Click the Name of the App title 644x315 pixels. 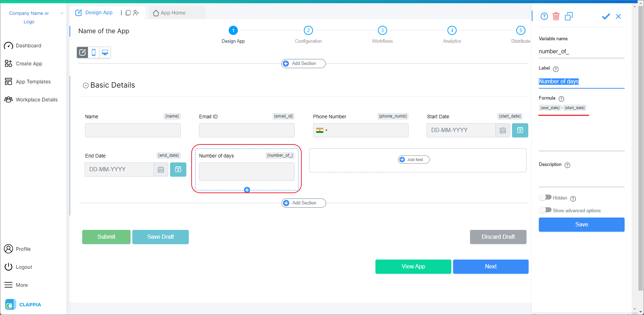click(104, 31)
